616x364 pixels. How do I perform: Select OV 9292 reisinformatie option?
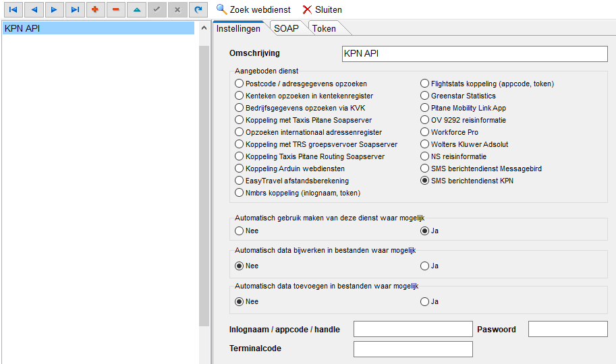point(463,120)
